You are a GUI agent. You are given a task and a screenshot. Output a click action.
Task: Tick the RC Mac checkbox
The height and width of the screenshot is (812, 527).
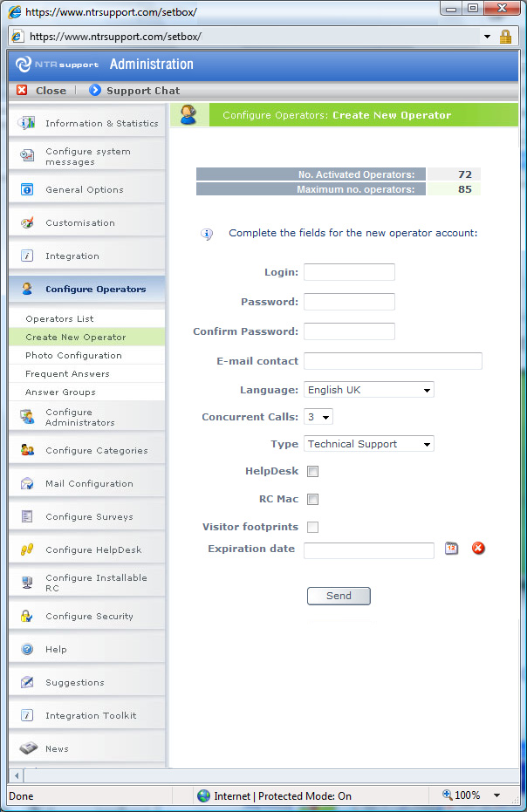click(313, 499)
